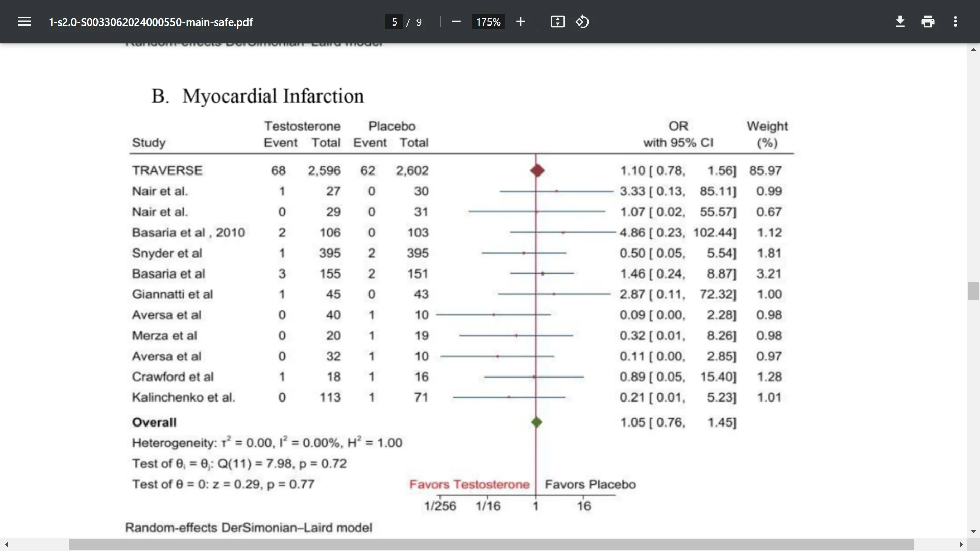The image size is (980, 551).
Task: Click the vertical scrollbar thumb
Action: (x=973, y=291)
